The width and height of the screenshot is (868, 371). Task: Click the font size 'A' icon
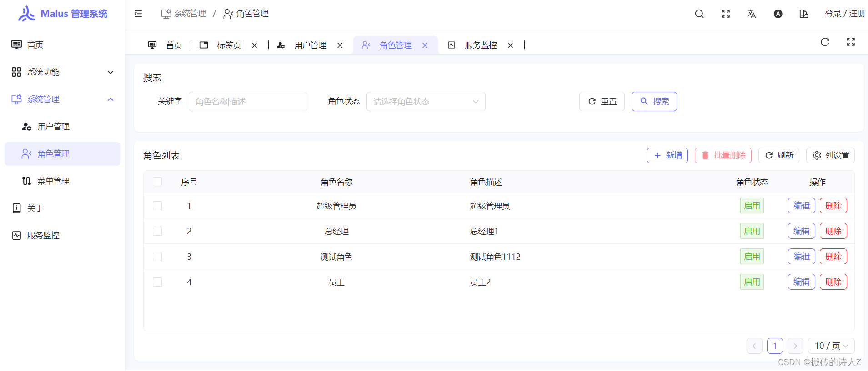click(x=778, y=14)
